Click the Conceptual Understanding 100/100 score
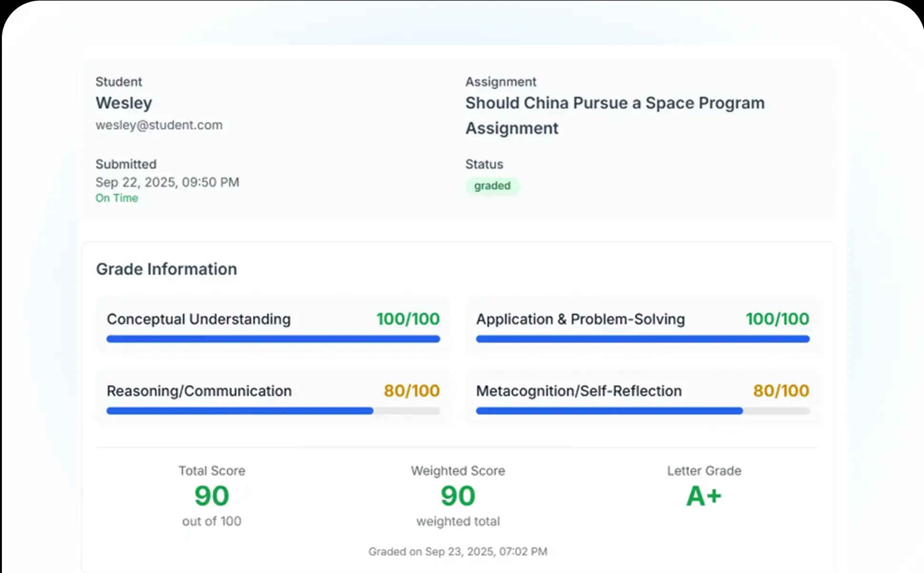 pyautogui.click(x=408, y=319)
